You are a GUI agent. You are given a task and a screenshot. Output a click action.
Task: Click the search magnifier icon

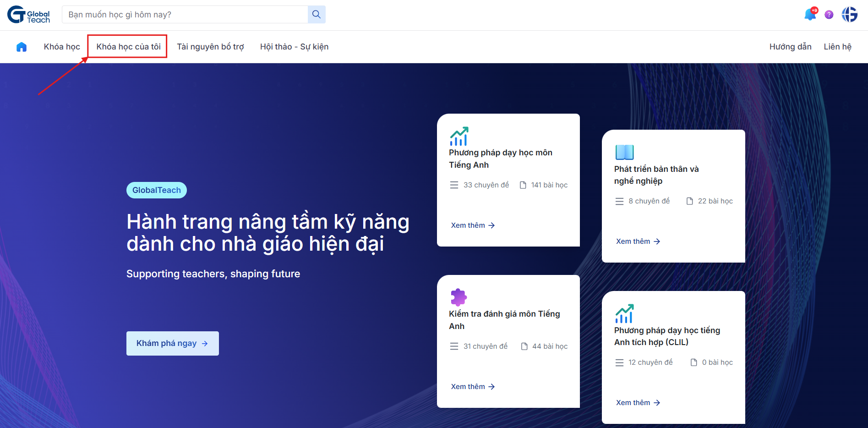(x=316, y=14)
